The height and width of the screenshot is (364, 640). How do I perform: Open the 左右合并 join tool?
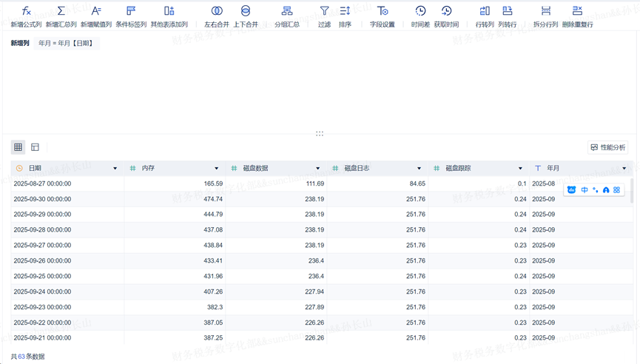[x=216, y=11]
